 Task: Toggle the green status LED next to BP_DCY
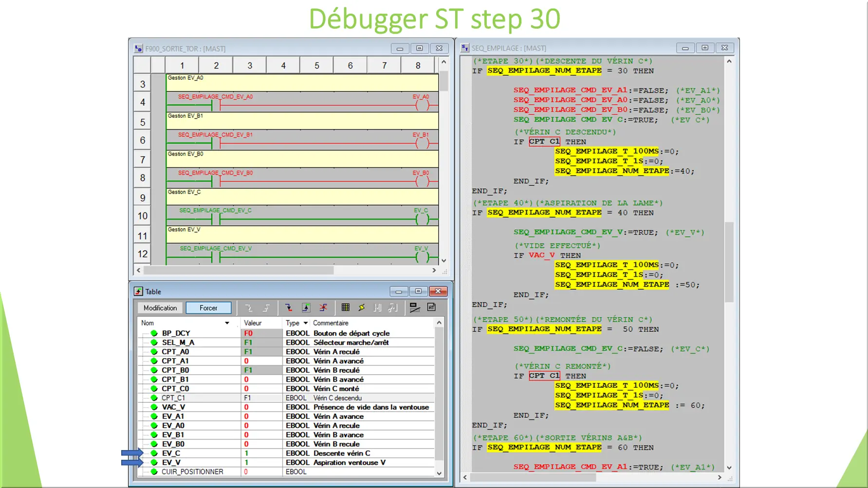point(154,333)
